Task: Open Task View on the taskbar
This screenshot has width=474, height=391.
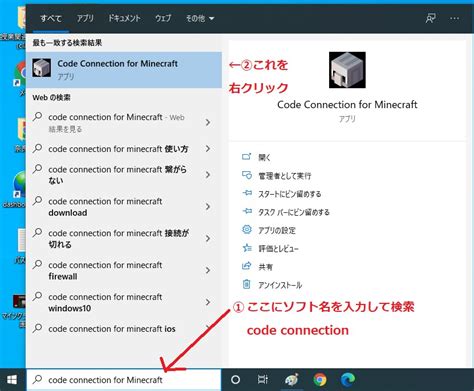Action: click(x=263, y=380)
